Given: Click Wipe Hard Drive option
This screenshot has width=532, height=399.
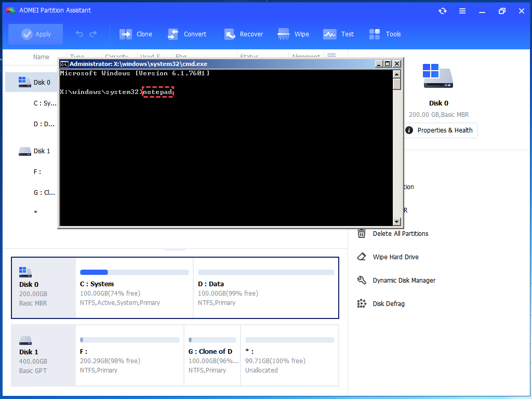Looking at the screenshot, I should (x=395, y=257).
